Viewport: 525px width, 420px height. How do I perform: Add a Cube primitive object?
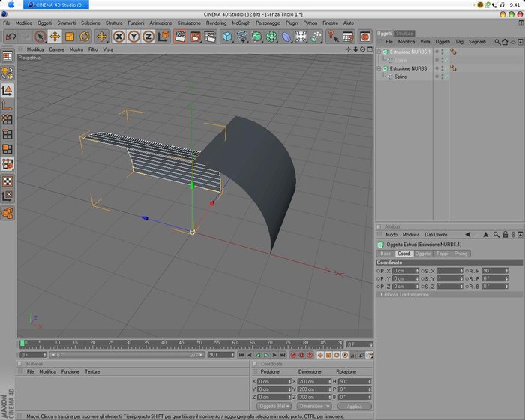(227, 37)
